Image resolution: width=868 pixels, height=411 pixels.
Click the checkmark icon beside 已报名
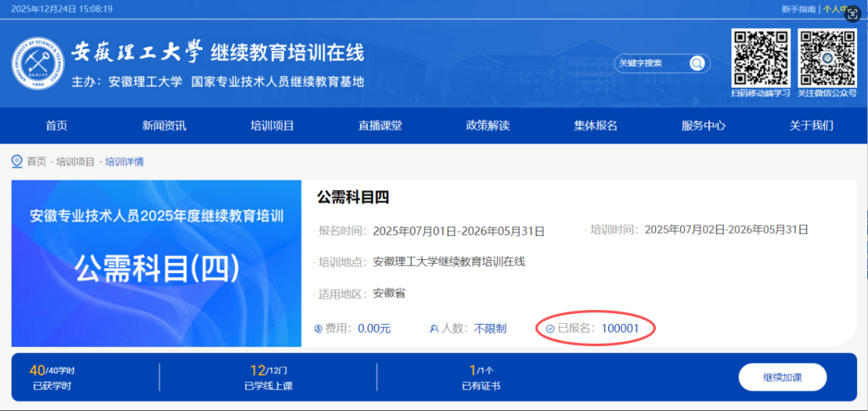[550, 328]
